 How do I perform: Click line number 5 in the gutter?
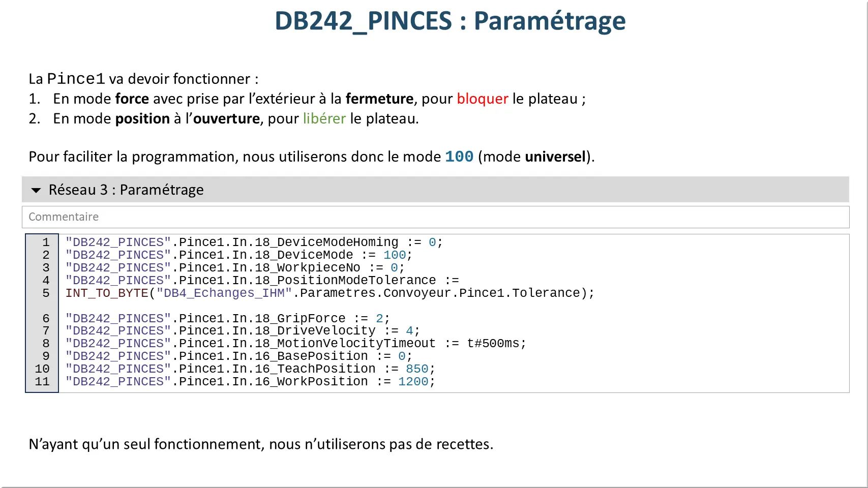[46, 293]
